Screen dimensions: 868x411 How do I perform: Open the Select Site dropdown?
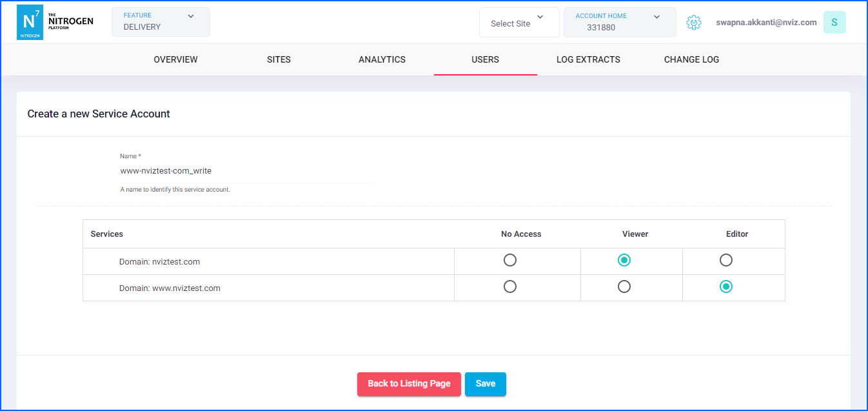tap(518, 23)
